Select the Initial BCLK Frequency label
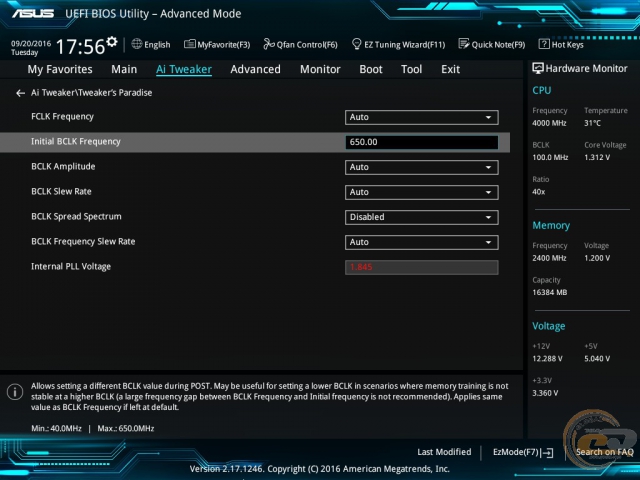The height and width of the screenshot is (480, 640). click(x=76, y=142)
